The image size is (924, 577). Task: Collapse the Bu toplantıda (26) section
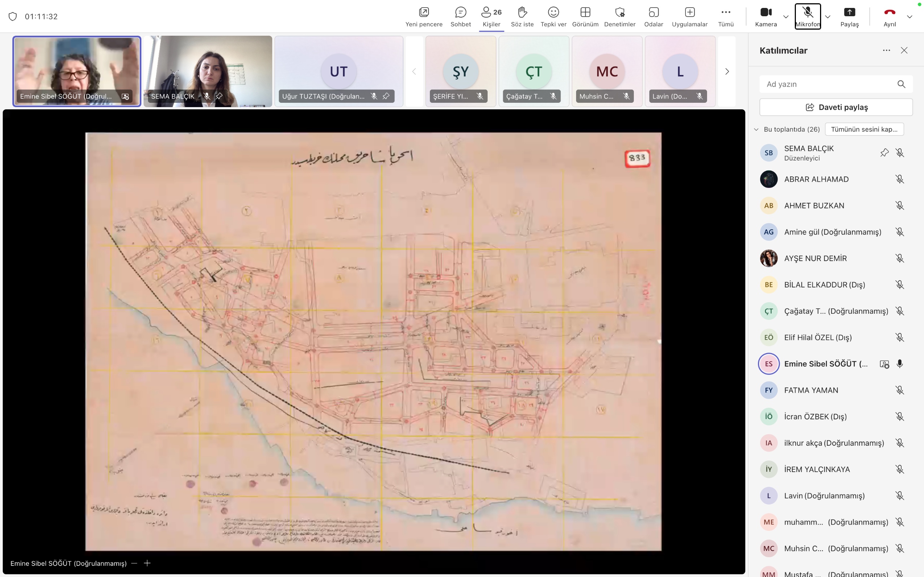[x=756, y=129]
